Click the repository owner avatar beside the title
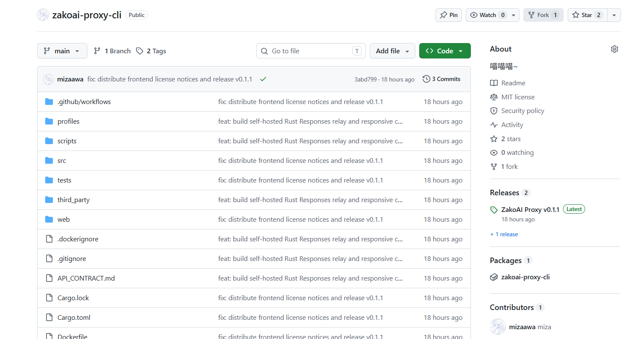This screenshot has height=339, width=644. point(43,15)
